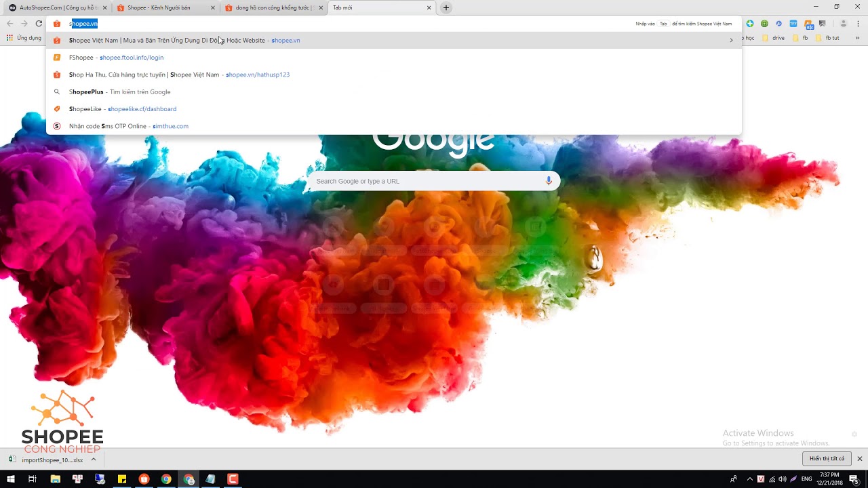
Task: Choose the ShopeeLike dashboard suggestion
Action: (393, 109)
